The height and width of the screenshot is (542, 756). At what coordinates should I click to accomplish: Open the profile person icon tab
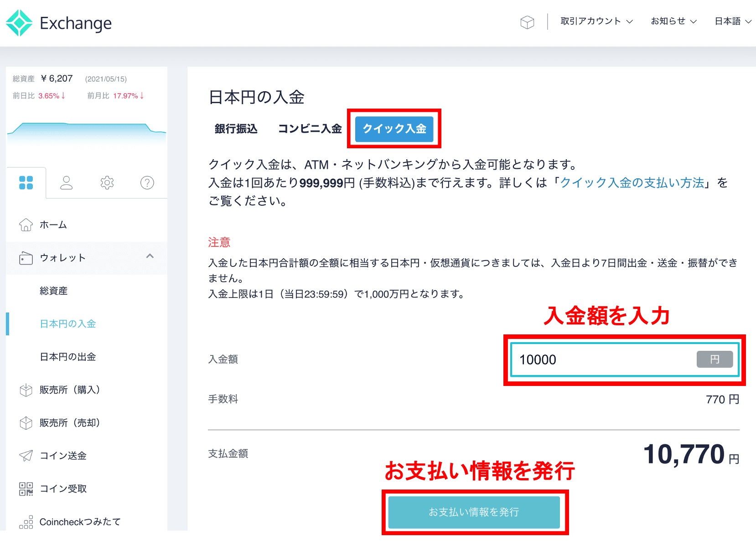[66, 182]
